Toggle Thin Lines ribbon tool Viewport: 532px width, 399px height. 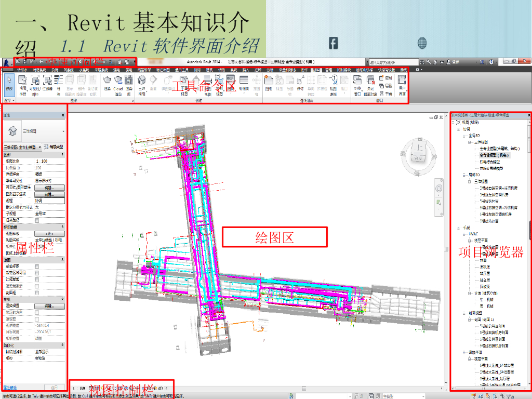[59, 86]
